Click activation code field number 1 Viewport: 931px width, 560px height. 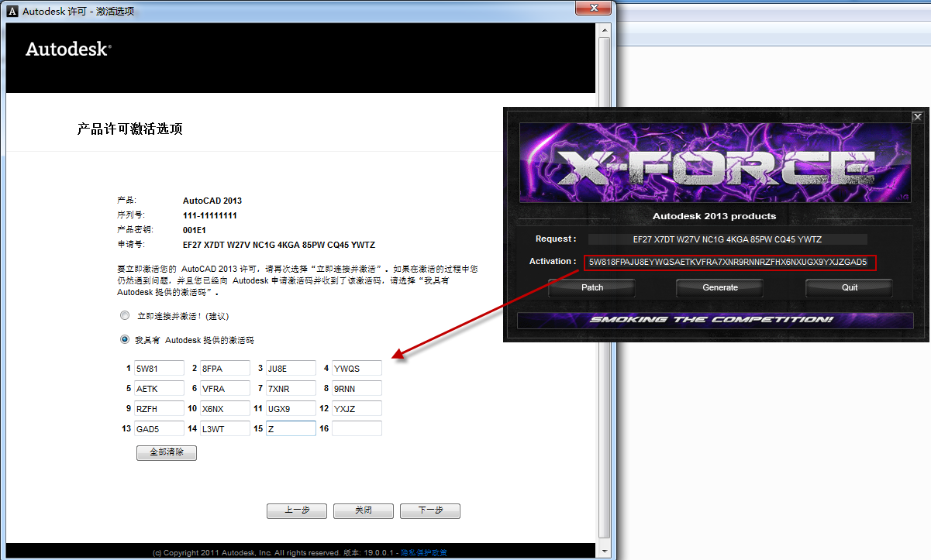coord(159,368)
